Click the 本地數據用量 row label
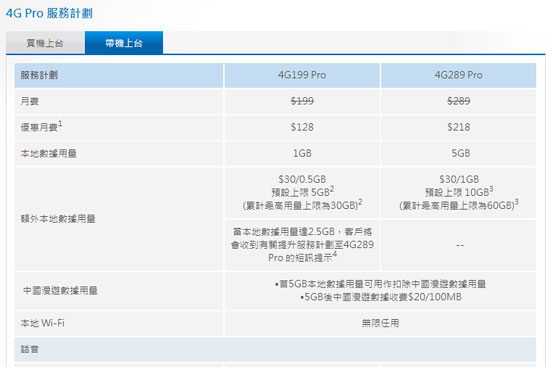Image resolution: width=550 pixels, height=367 pixels. click(48, 153)
